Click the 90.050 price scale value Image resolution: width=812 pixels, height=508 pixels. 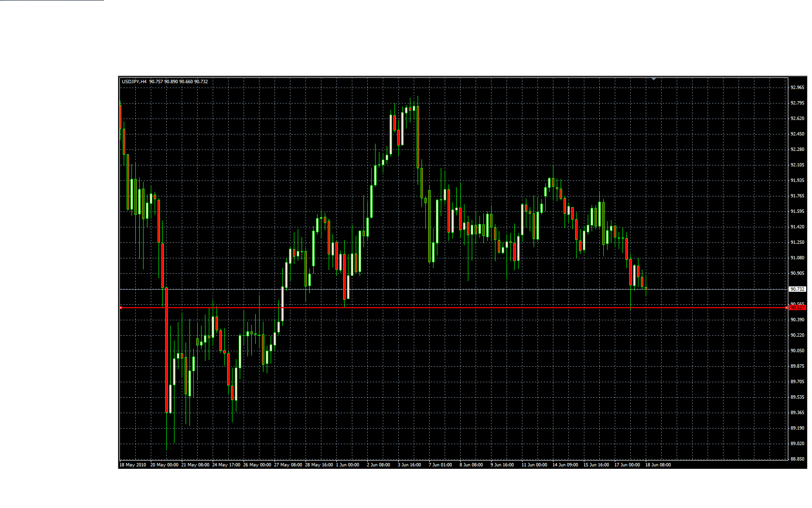797,351
